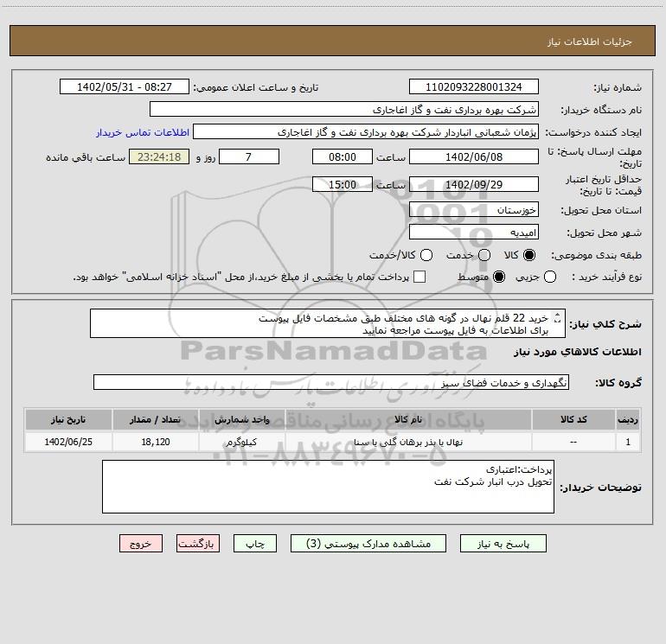Click the واحد شمارش column header

(x=241, y=419)
